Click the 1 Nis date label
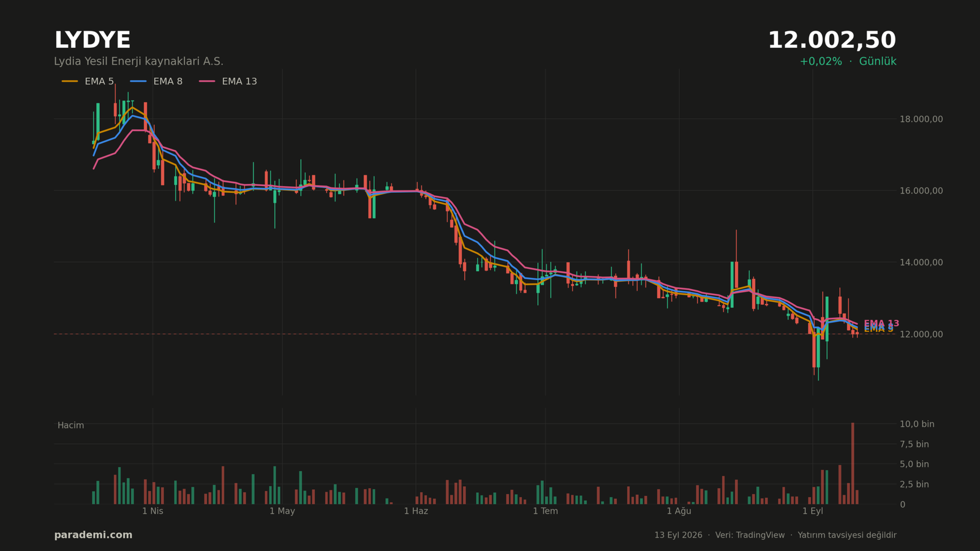Screen dimensions: 980x551 pyautogui.click(x=153, y=511)
